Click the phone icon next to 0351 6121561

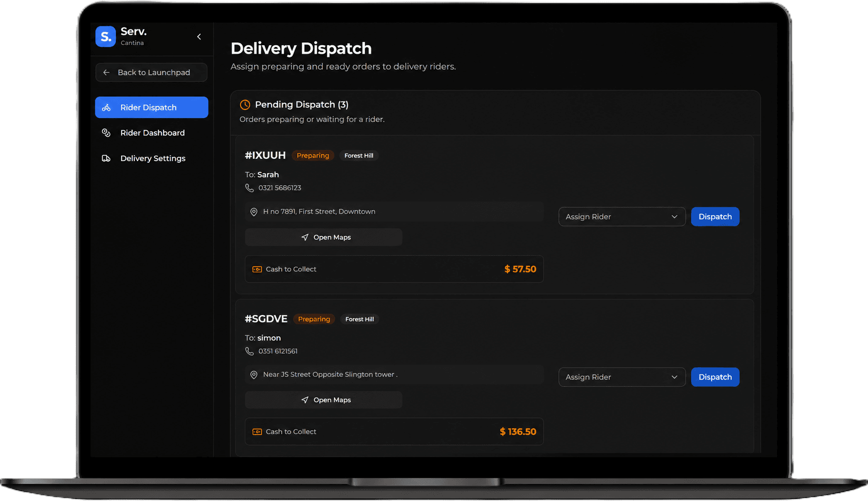(x=250, y=351)
